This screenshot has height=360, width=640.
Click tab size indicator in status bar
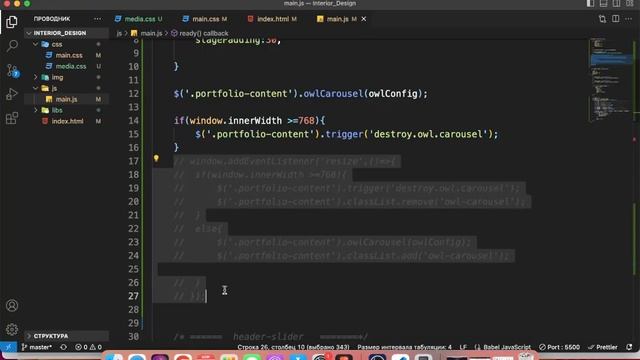[404, 347]
